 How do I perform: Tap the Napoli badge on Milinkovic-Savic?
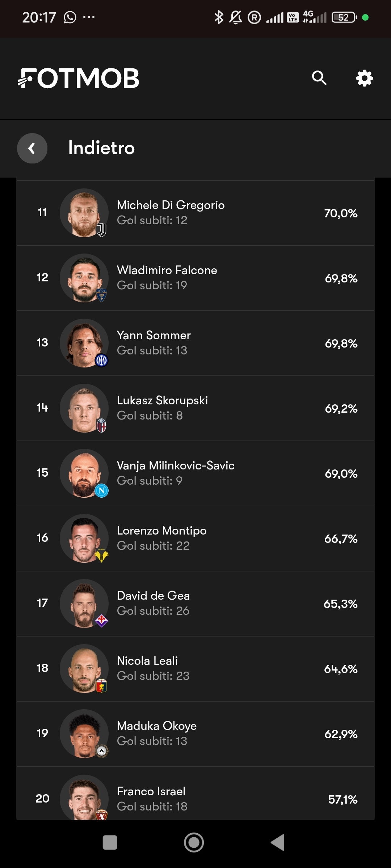(101, 490)
